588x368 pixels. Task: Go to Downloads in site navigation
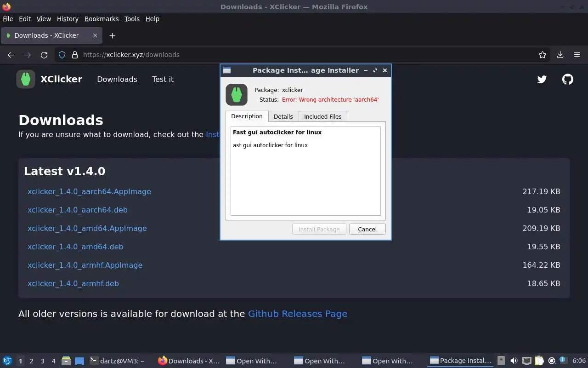click(x=117, y=79)
